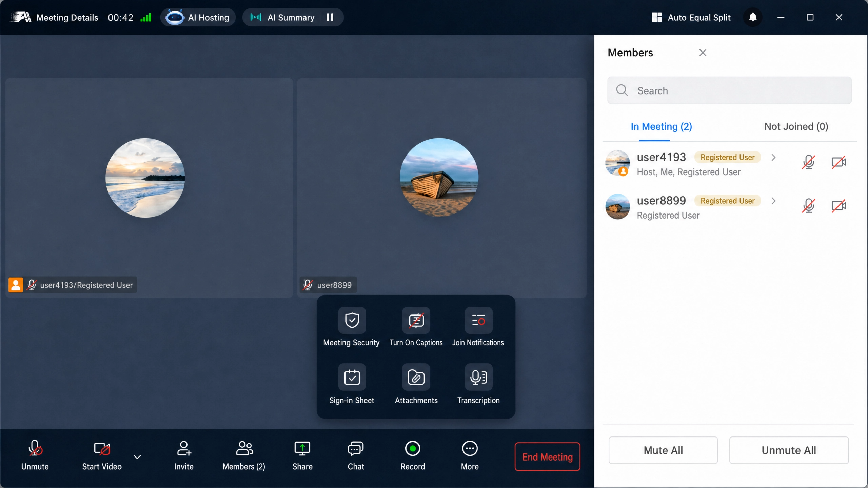Click muted mic icon on user8899 label
Image resolution: width=868 pixels, height=488 pixels.
click(x=308, y=285)
